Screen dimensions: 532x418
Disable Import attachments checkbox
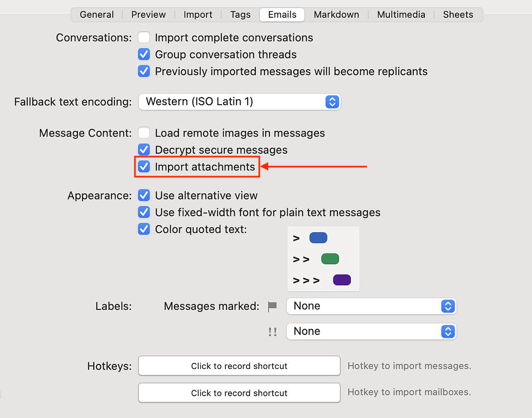[144, 167]
